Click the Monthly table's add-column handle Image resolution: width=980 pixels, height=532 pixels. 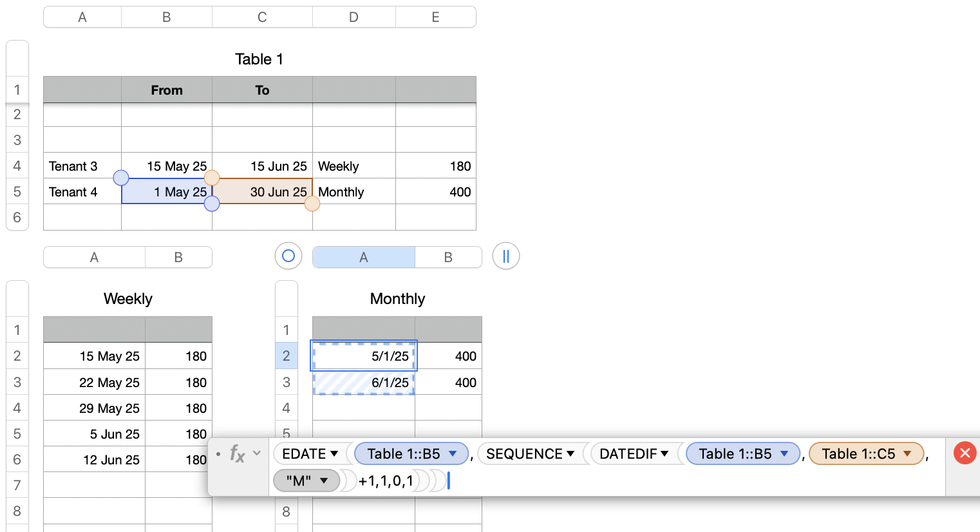[x=505, y=256]
